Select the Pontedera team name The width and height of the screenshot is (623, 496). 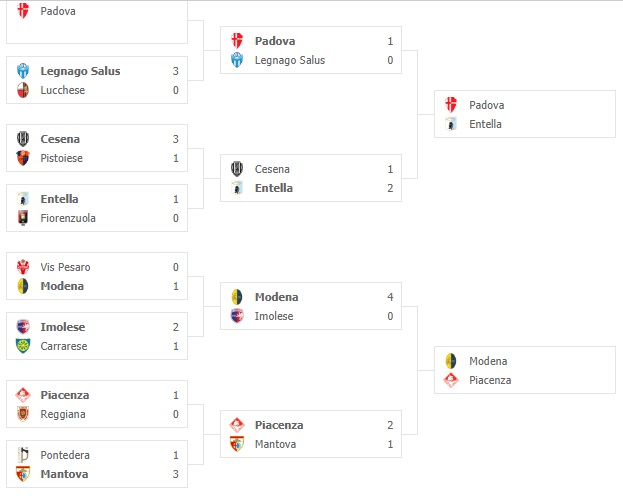tap(65, 455)
